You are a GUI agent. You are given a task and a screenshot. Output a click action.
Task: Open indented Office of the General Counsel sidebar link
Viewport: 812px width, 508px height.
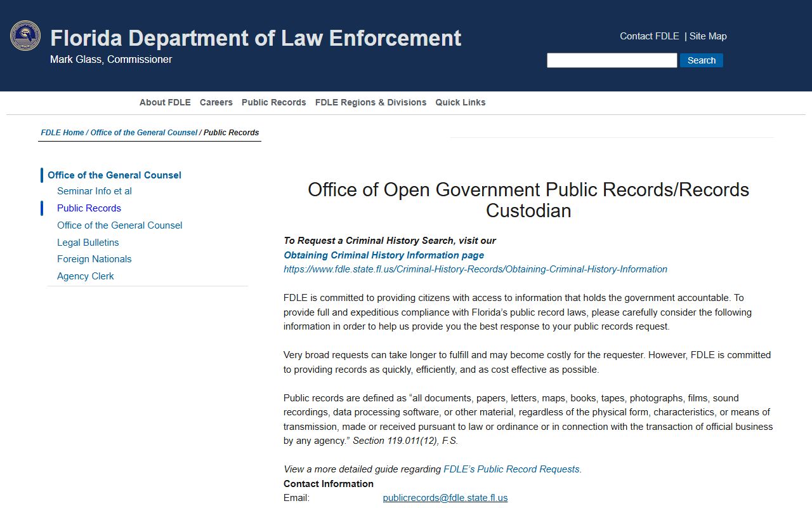pos(119,225)
